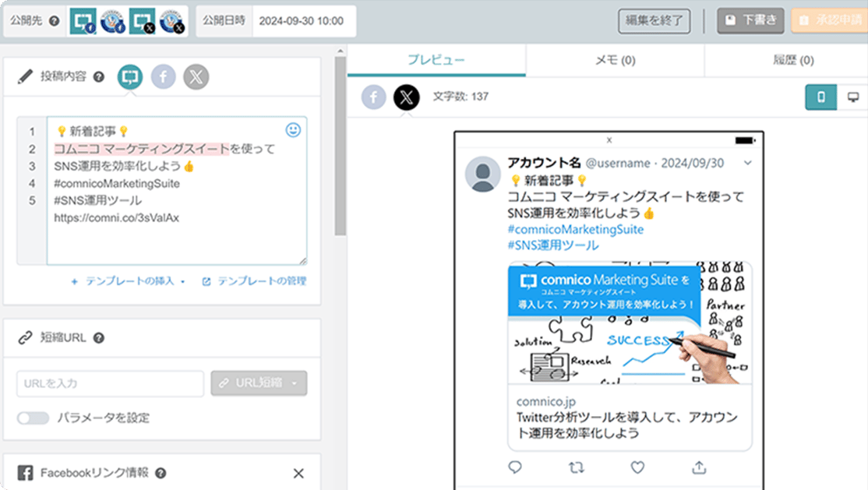Show the Facebook preview icon
The width and height of the screenshot is (868, 490).
click(374, 97)
